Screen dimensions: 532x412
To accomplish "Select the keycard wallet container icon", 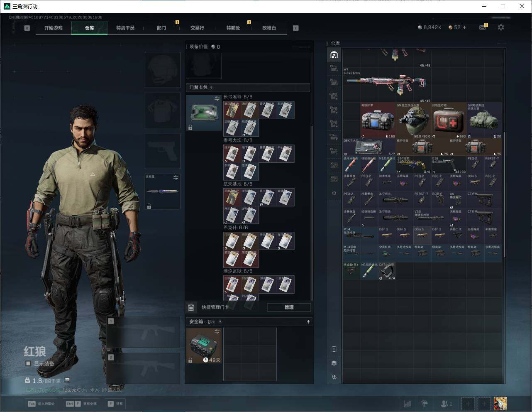I will pyautogui.click(x=204, y=113).
